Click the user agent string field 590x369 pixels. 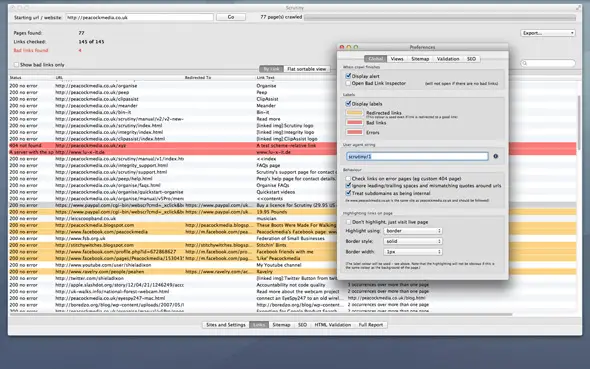tap(417, 156)
